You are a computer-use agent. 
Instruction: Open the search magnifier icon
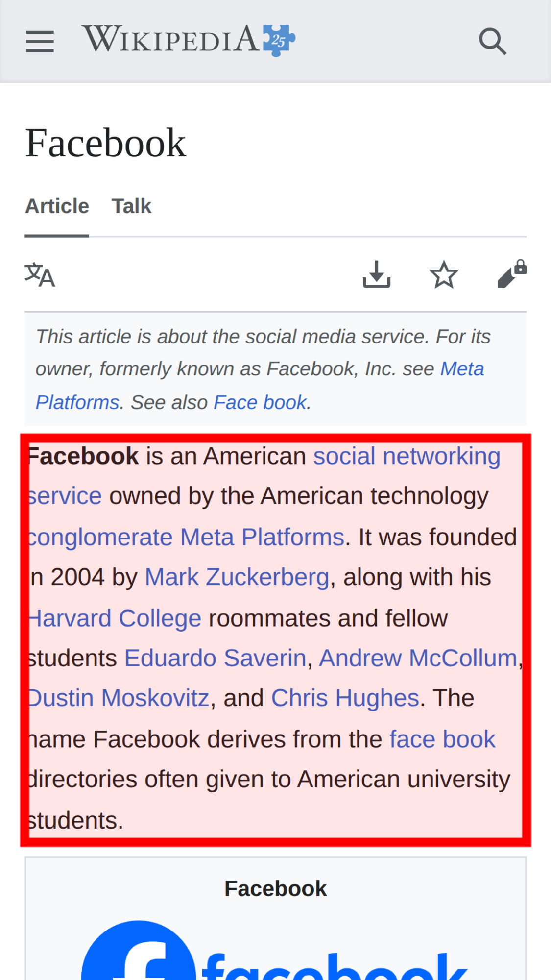(x=492, y=41)
